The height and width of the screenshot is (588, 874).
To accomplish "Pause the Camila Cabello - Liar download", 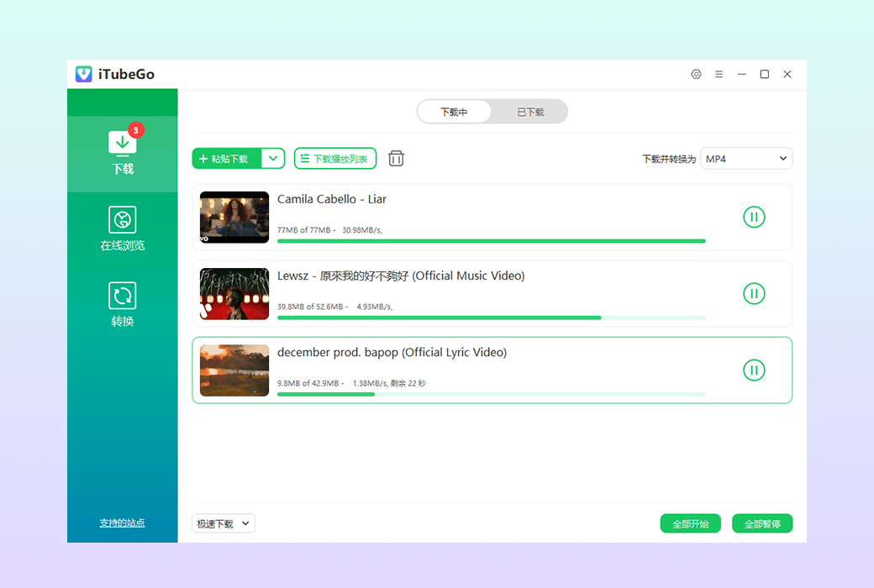I will pos(754,217).
